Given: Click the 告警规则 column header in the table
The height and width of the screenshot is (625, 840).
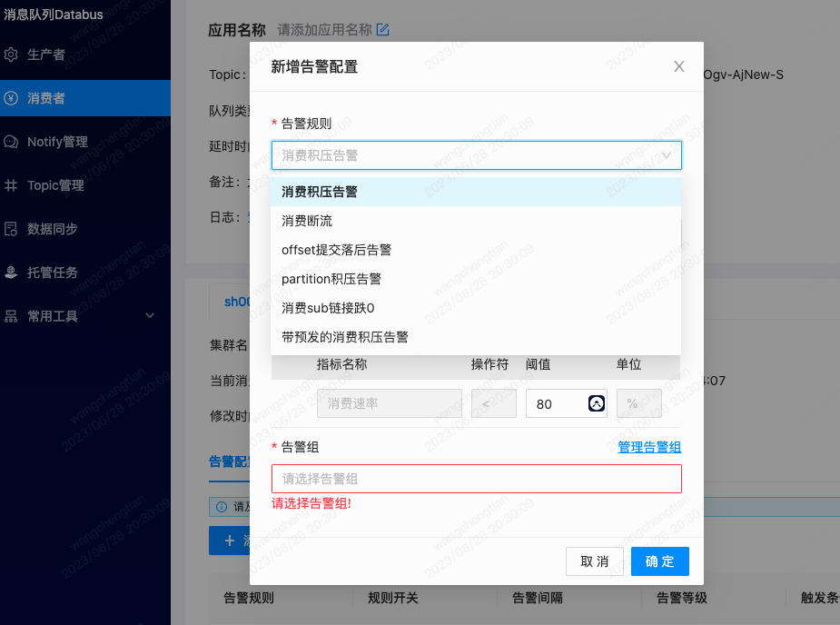Looking at the screenshot, I should point(249,598).
